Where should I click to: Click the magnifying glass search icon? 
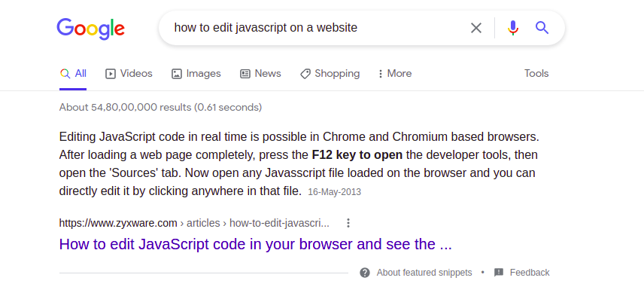[542, 28]
